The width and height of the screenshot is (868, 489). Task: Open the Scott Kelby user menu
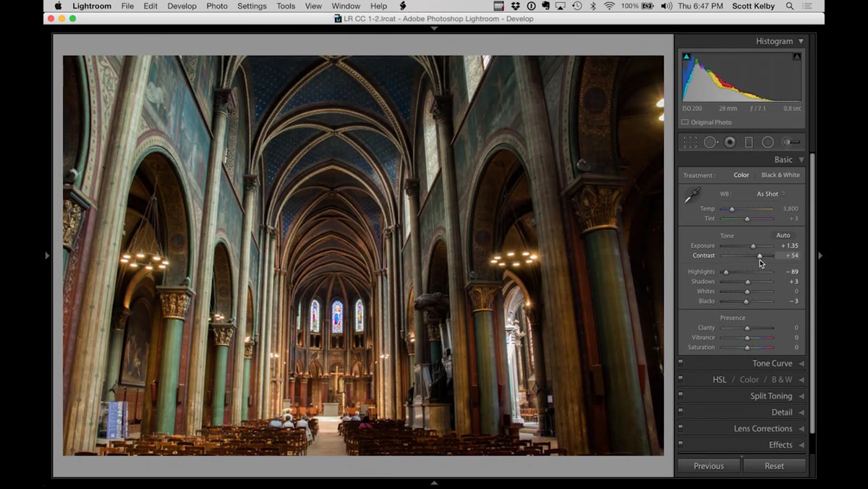point(754,6)
